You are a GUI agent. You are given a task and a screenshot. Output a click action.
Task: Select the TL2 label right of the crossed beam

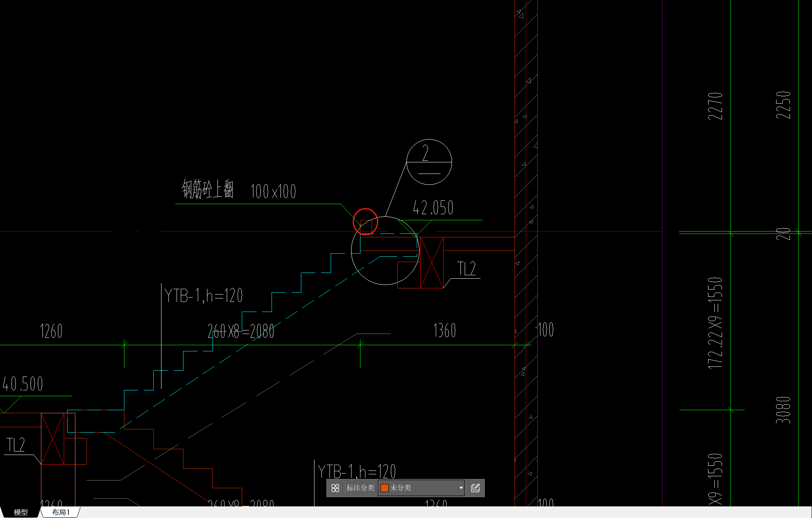pos(467,269)
